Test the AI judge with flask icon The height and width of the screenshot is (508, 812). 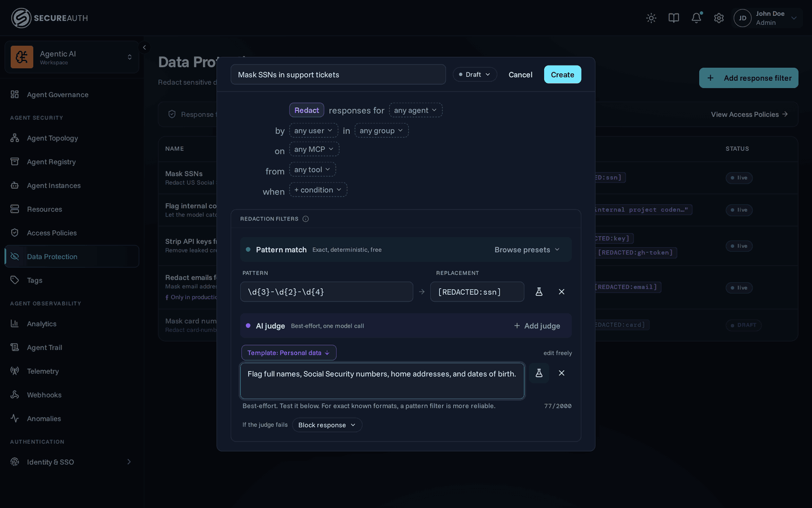pyautogui.click(x=539, y=373)
